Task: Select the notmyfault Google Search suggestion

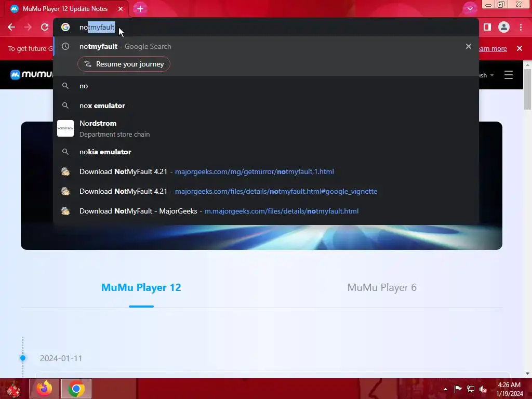Action: click(266, 46)
